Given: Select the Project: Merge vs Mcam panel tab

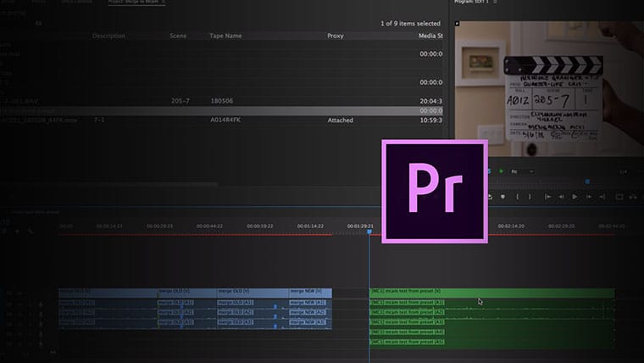Looking at the screenshot, I should (136, 2).
